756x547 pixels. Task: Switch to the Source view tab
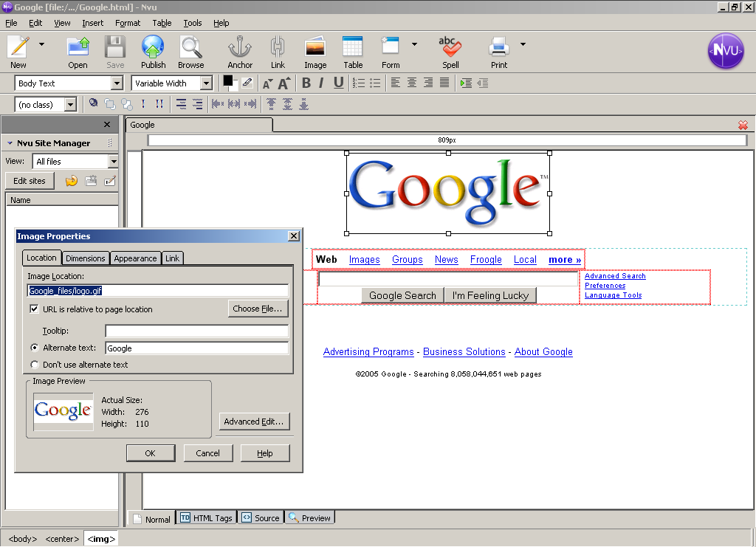pyautogui.click(x=261, y=517)
